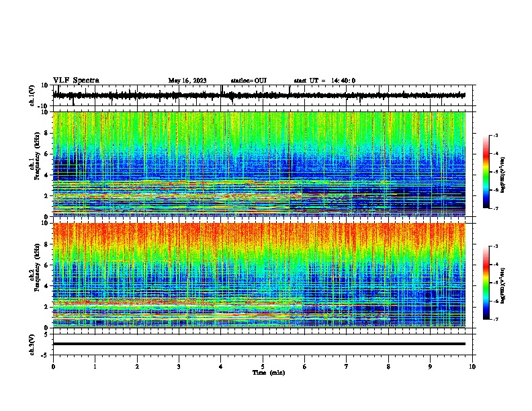Click the ch.1 voltage waveform trace
The width and height of the screenshot is (532, 411).
tap(259, 95)
